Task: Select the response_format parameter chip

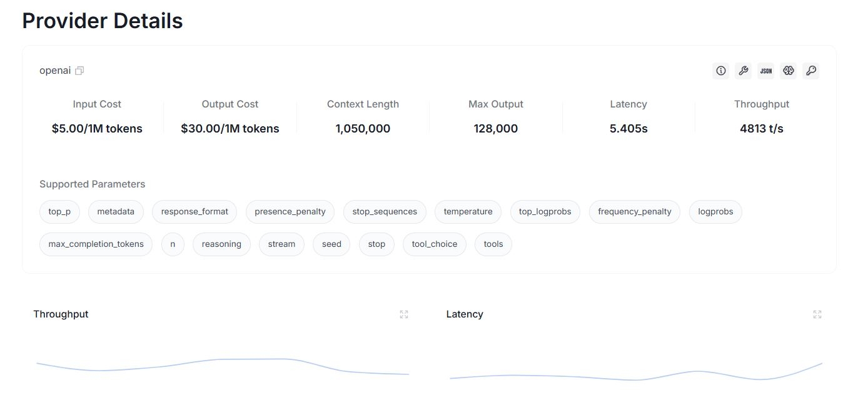Action: [x=194, y=212]
